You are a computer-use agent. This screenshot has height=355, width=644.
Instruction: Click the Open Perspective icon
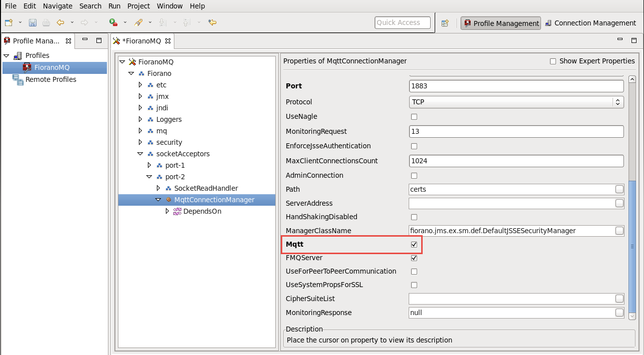pos(445,23)
